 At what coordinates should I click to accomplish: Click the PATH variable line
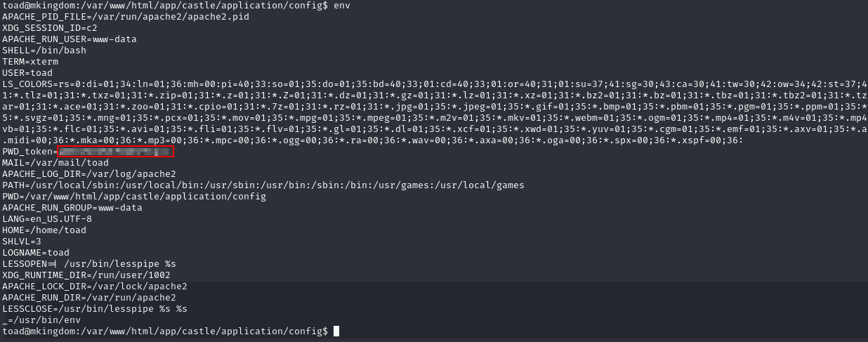click(263, 185)
